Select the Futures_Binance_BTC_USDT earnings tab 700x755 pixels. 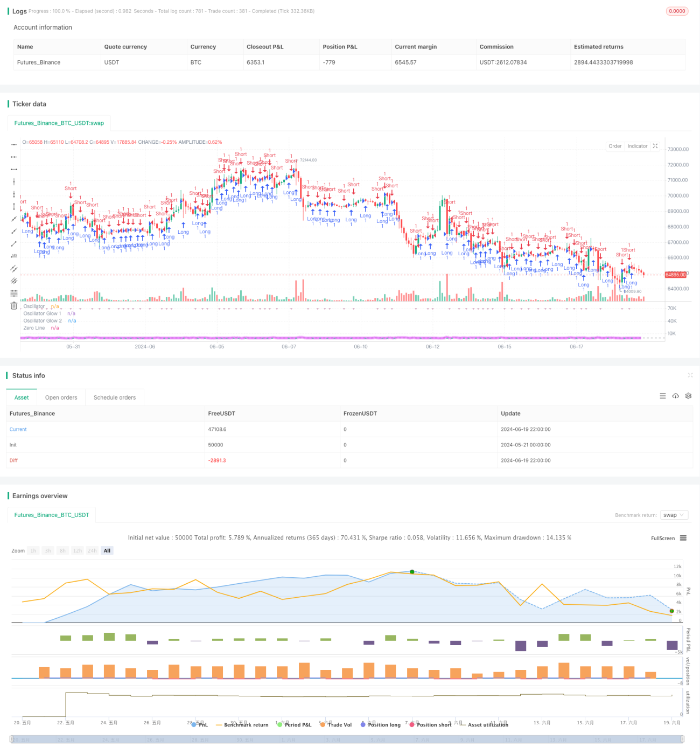click(x=52, y=515)
